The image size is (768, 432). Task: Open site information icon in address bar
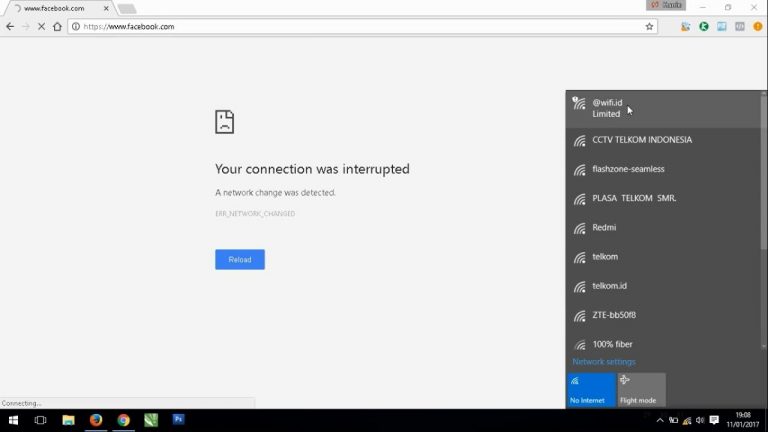click(x=75, y=26)
